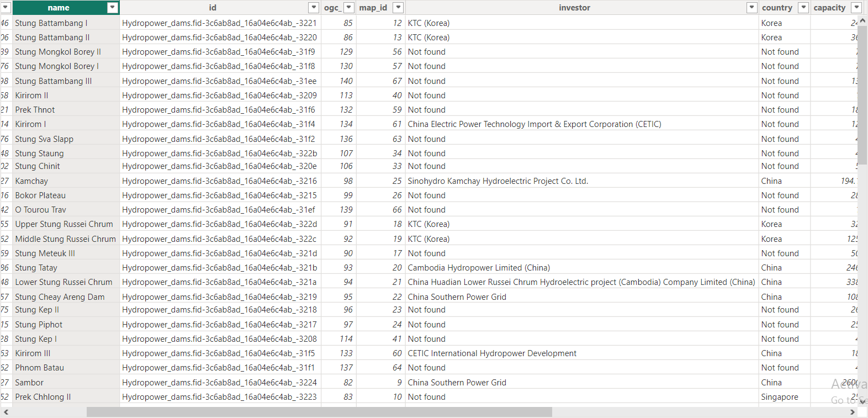Select the cell Stung Mongkol Borey II
868x418 pixels.
pos(66,52)
